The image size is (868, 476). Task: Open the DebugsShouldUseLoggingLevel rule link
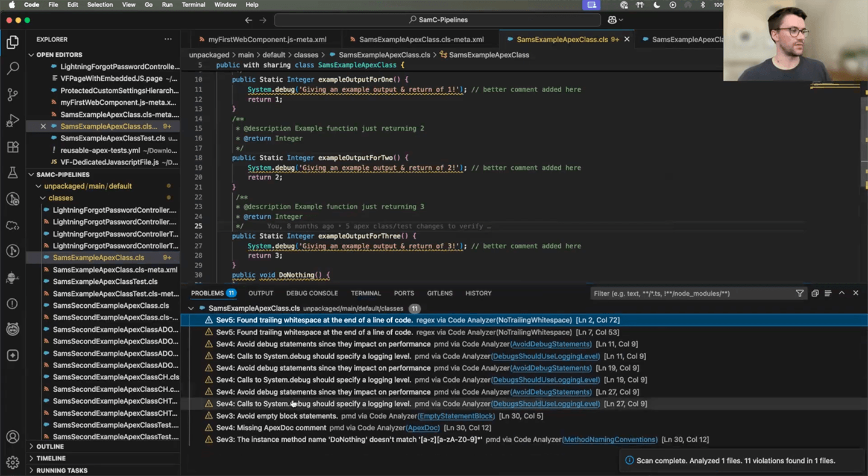coord(546,356)
